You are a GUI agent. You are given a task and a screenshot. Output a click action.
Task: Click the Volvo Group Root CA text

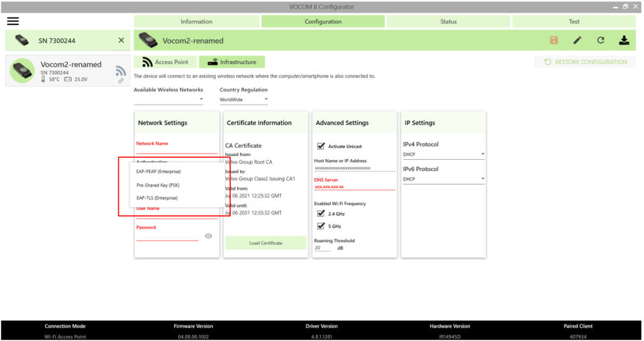coord(249,162)
